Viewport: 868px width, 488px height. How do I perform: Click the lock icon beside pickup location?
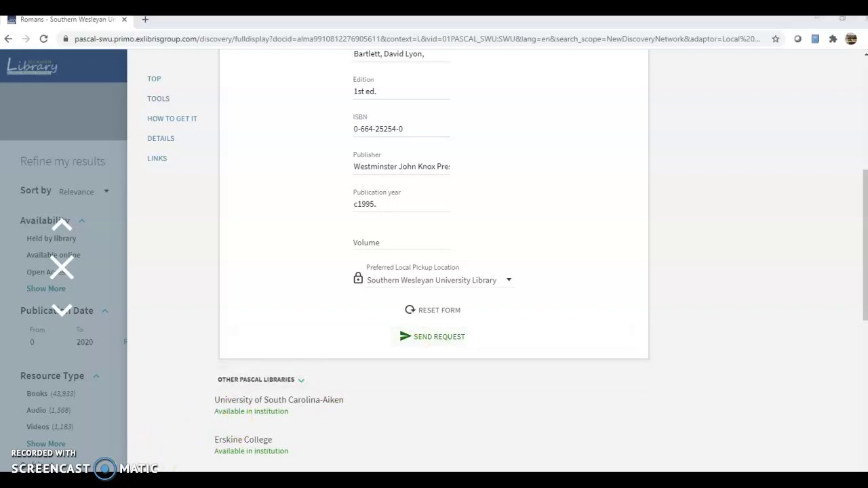pos(358,278)
